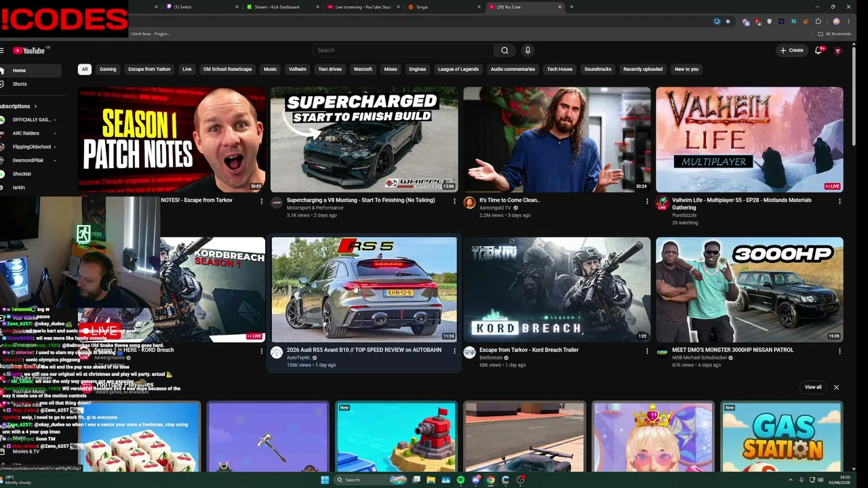Switch to the Tangia browser tab
This screenshot has width=868, height=488.
[444, 7]
